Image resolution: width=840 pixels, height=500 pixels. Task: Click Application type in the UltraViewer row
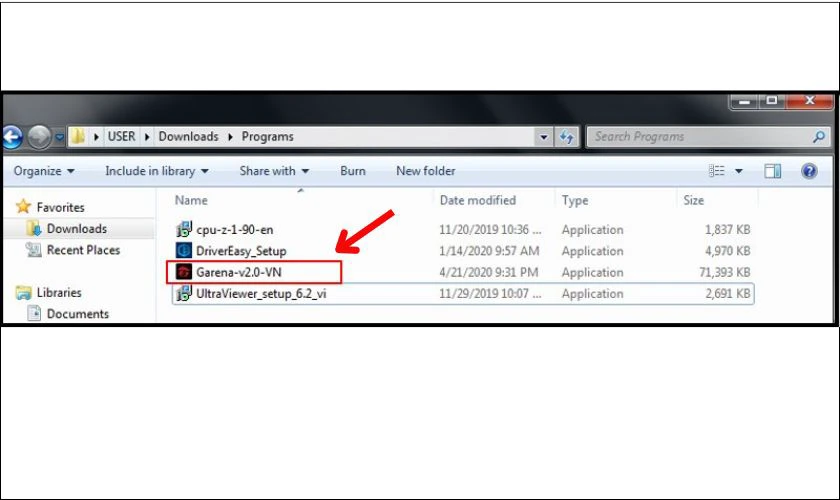coord(592,294)
